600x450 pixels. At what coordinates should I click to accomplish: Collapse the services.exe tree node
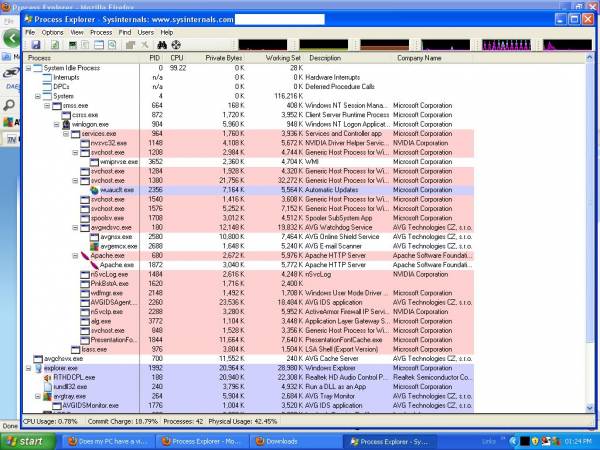66,134
